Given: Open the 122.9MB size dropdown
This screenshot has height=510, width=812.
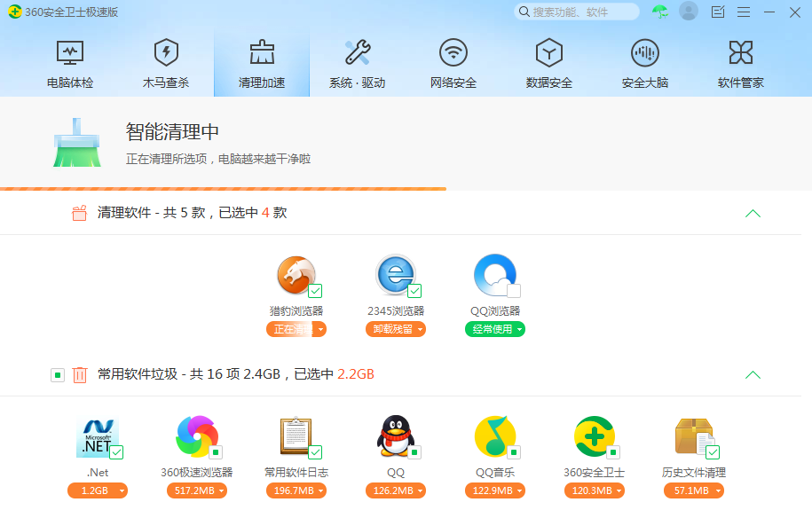Looking at the screenshot, I should 495,490.
